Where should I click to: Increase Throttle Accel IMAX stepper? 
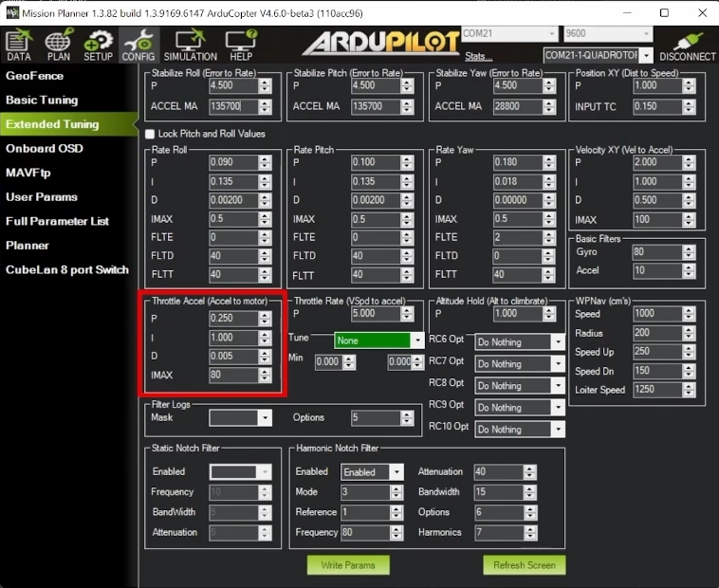pyautogui.click(x=265, y=371)
